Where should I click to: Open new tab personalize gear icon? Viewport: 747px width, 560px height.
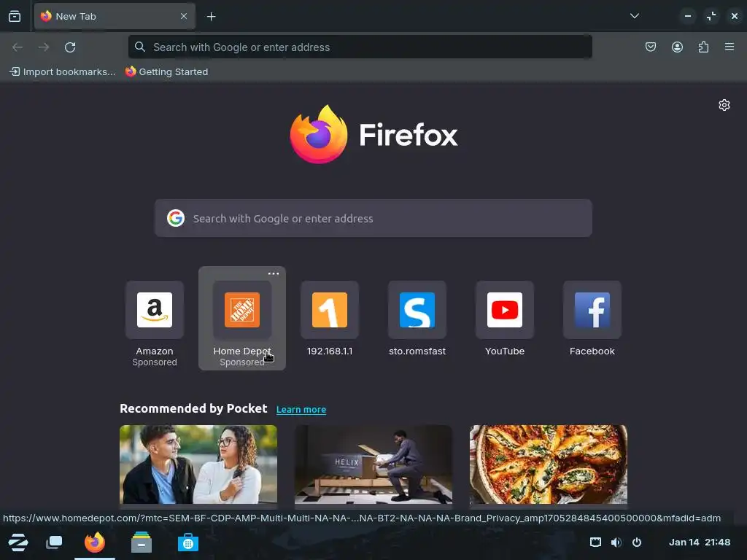point(724,105)
